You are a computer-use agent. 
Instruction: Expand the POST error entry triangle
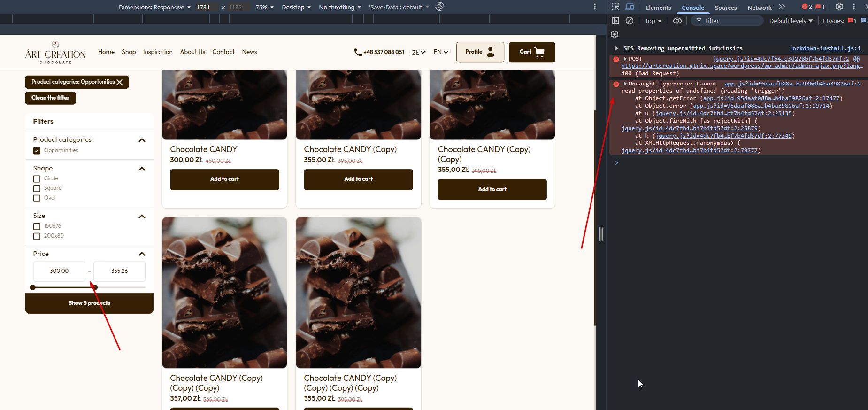(x=625, y=59)
